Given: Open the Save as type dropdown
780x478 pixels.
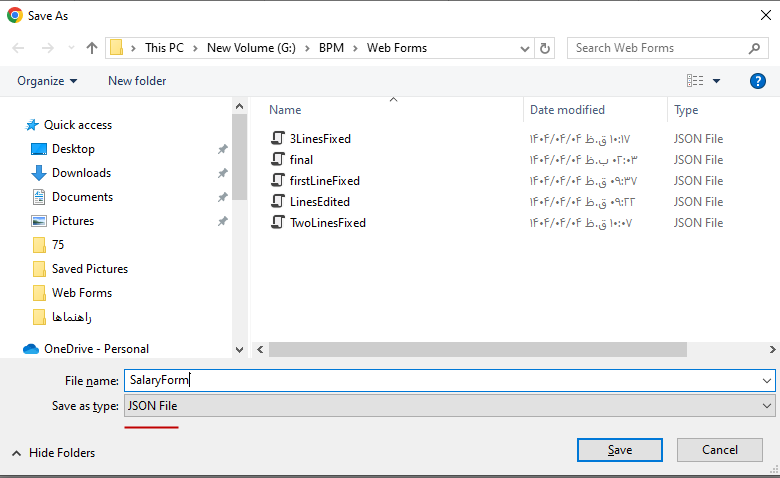Looking at the screenshot, I should (x=449, y=406).
